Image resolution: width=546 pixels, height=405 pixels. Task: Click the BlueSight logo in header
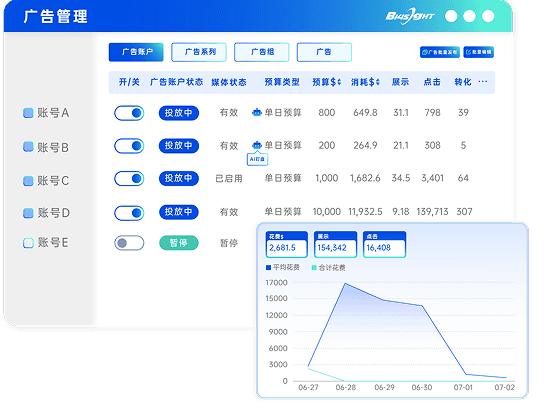click(410, 16)
